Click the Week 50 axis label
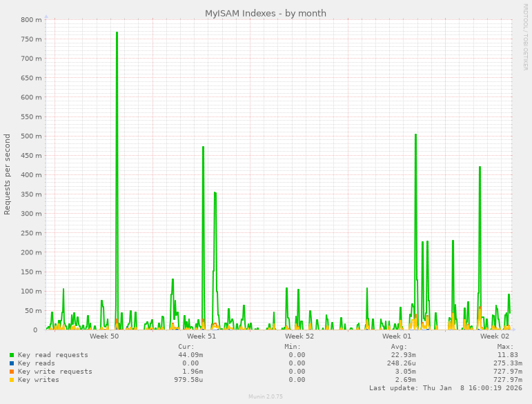Viewport: 532px width, 404px height. [x=104, y=336]
